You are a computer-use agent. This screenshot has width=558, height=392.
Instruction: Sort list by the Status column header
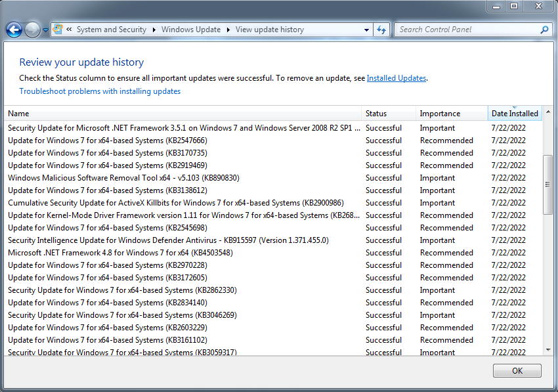pos(388,114)
